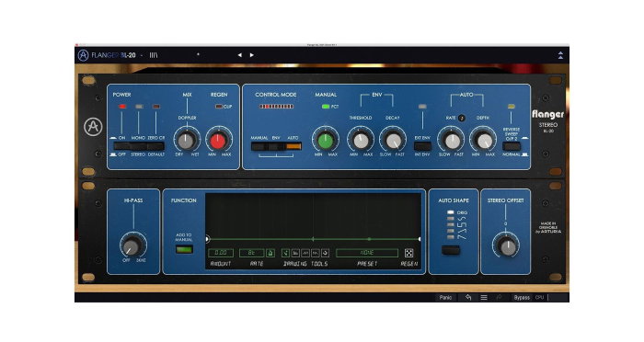644x342 pixels.
Task: Go to the previous preset arrow
Action: 239,55
